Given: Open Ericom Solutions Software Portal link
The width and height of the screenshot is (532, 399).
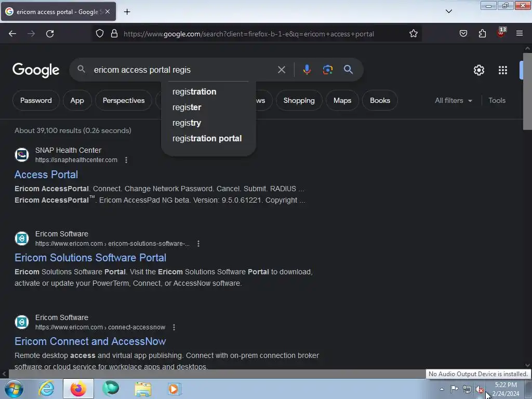Looking at the screenshot, I should click(90, 258).
